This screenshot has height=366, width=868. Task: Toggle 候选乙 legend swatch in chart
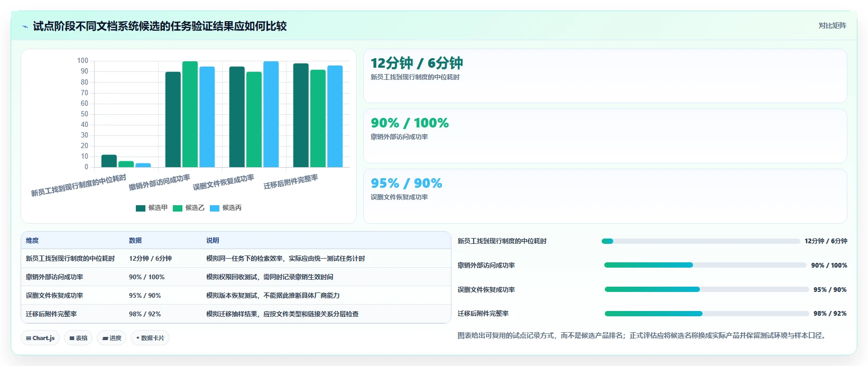point(178,208)
